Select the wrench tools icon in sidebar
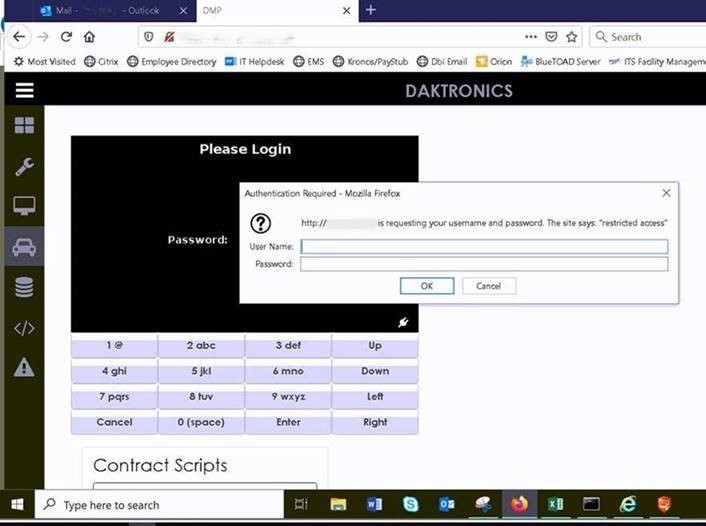Screen dimensions: 706x526 click(24, 166)
